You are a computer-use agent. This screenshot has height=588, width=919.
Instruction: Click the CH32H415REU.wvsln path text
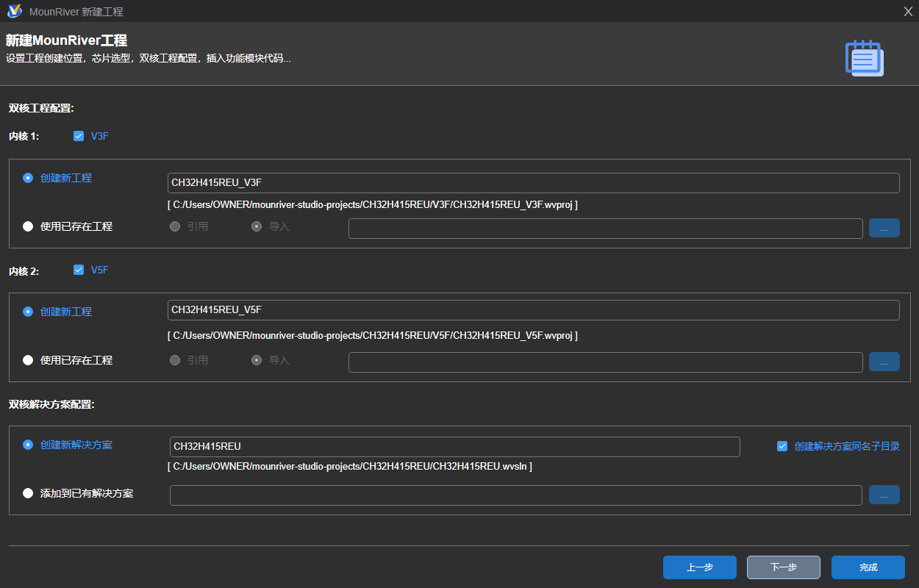point(350,467)
